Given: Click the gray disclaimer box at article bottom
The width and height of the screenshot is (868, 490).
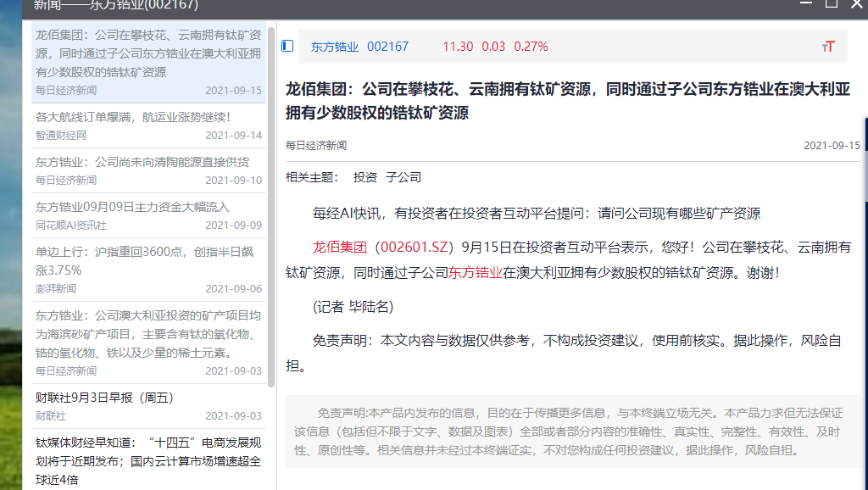Looking at the screenshot, I should pyautogui.click(x=573, y=432).
